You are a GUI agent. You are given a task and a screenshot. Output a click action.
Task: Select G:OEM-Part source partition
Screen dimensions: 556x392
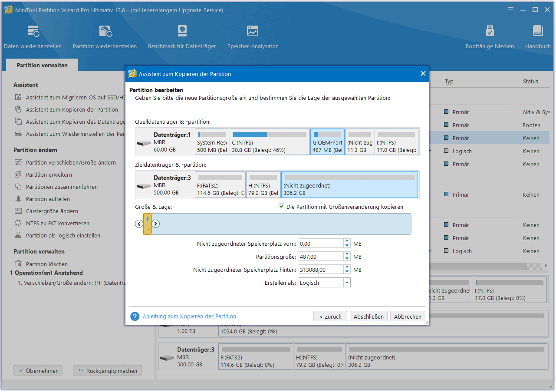pyautogui.click(x=328, y=142)
